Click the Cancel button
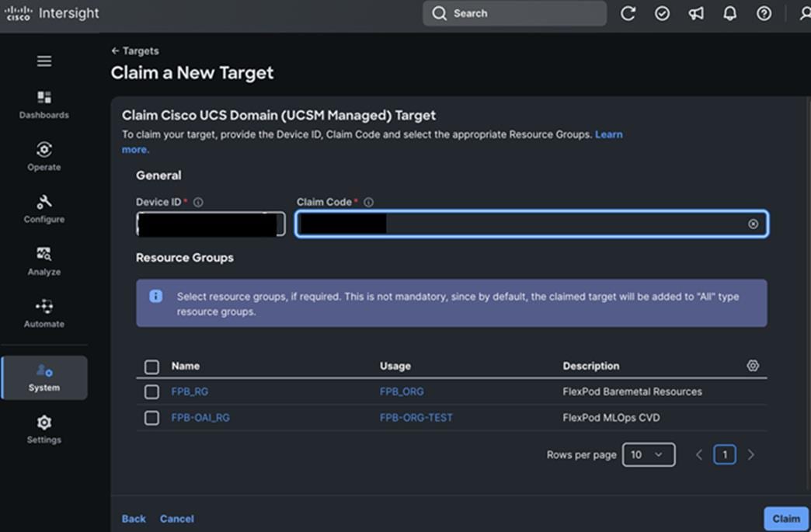The height and width of the screenshot is (532, 811). 177,519
